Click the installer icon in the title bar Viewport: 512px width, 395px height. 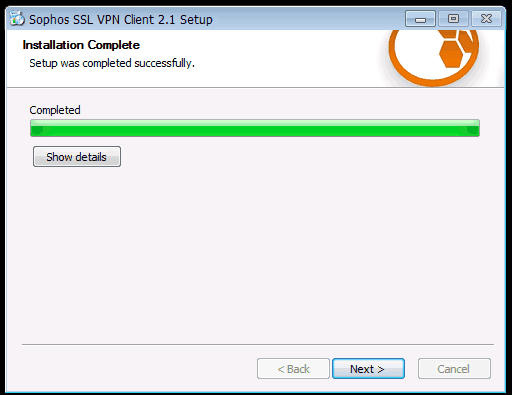(x=17, y=19)
